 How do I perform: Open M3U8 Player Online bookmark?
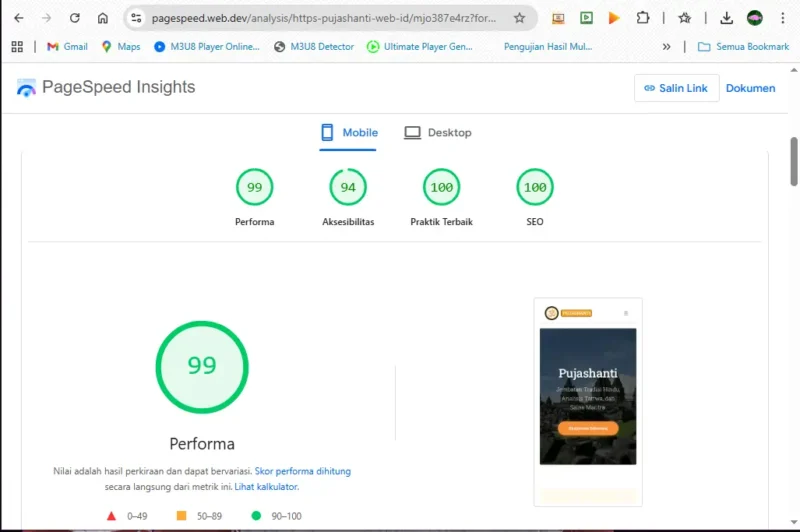(207, 47)
